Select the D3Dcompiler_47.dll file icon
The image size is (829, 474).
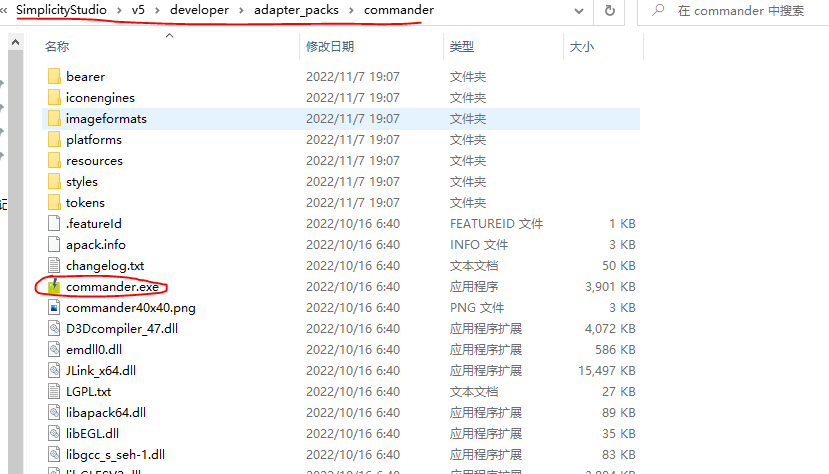[x=54, y=329]
